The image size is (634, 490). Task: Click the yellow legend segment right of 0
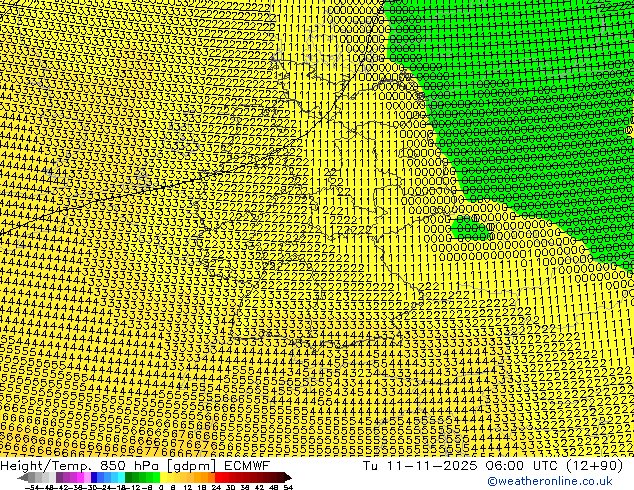pyautogui.click(x=163, y=478)
